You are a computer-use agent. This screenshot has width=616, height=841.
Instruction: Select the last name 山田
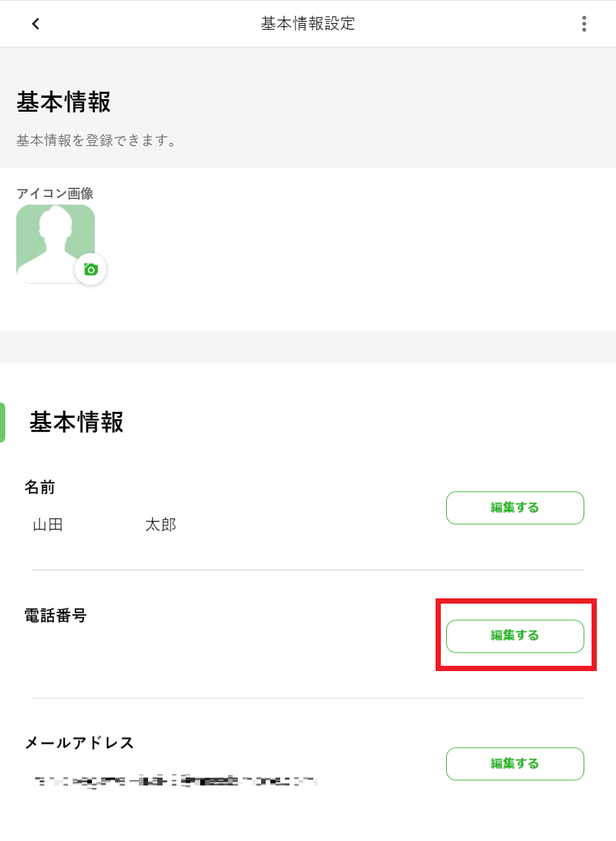[x=48, y=525]
